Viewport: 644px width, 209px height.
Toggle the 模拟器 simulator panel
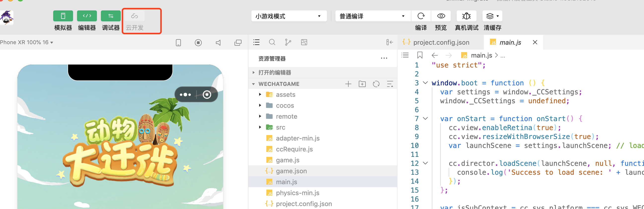tap(63, 16)
